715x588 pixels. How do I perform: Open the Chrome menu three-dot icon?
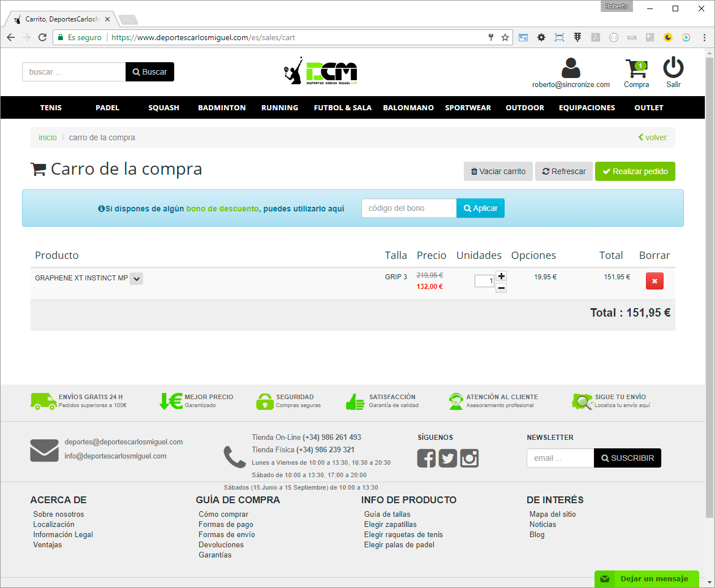pos(704,37)
